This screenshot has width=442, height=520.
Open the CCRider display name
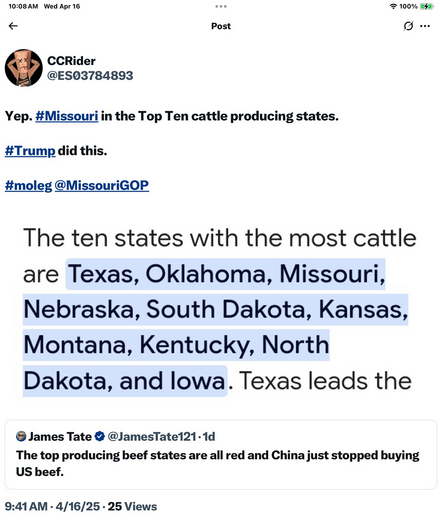71,61
